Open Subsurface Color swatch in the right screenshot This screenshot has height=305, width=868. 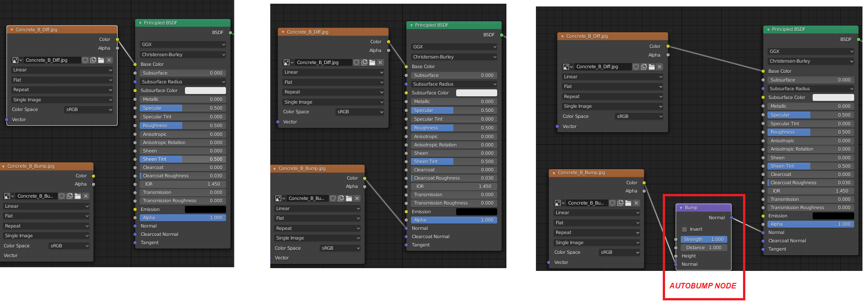pyautogui.click(x=833, y=98)
